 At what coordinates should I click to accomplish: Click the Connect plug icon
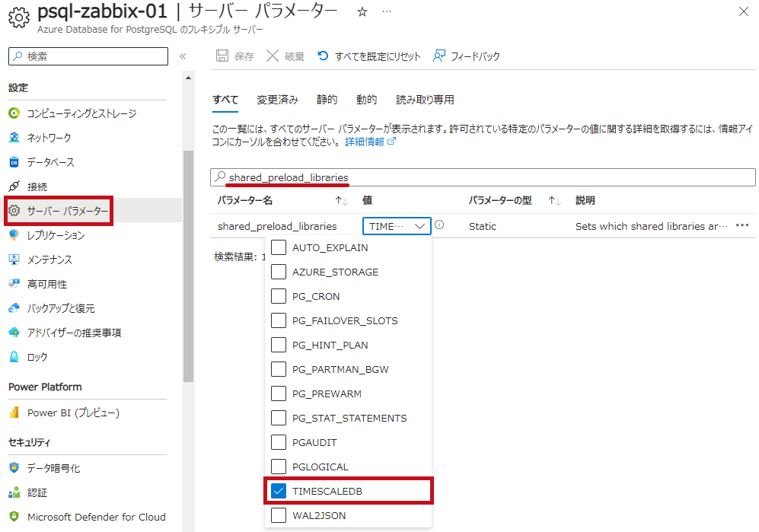point(14,186)
